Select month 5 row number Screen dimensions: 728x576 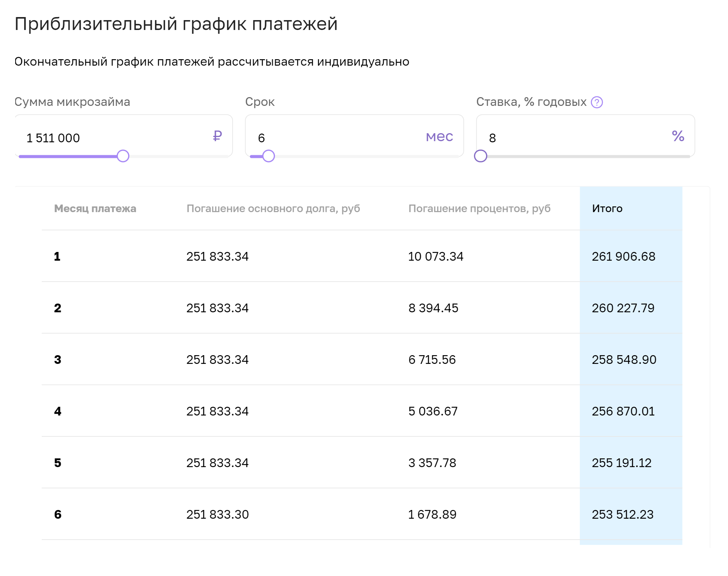click(x=58, y=463)
